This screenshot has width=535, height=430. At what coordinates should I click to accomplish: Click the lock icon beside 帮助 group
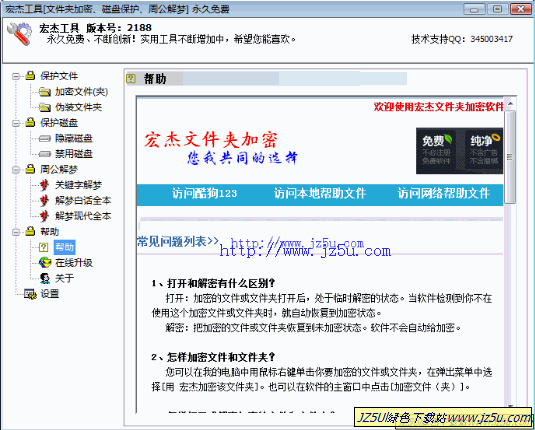[30, 231]
